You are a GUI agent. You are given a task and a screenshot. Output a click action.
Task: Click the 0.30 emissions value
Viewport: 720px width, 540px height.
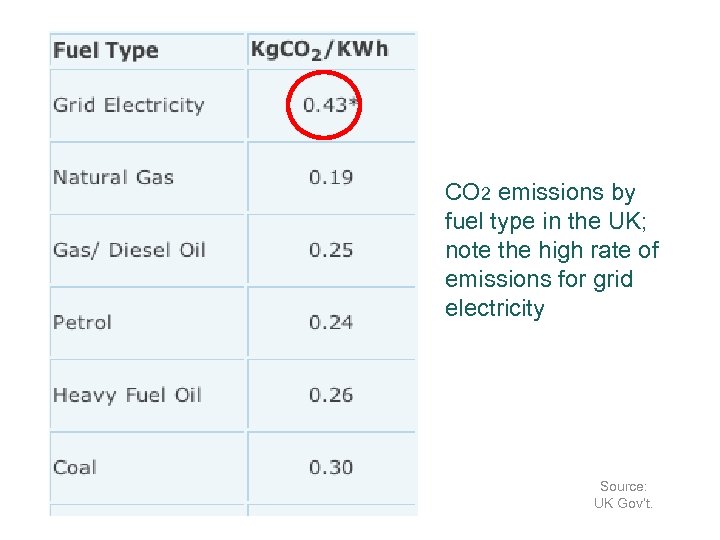[330, 467]
